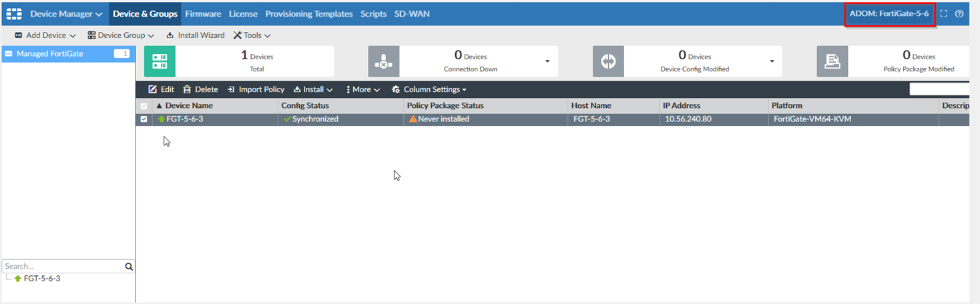
Task: Sort by Host Name column header
Action: [591, 105]
